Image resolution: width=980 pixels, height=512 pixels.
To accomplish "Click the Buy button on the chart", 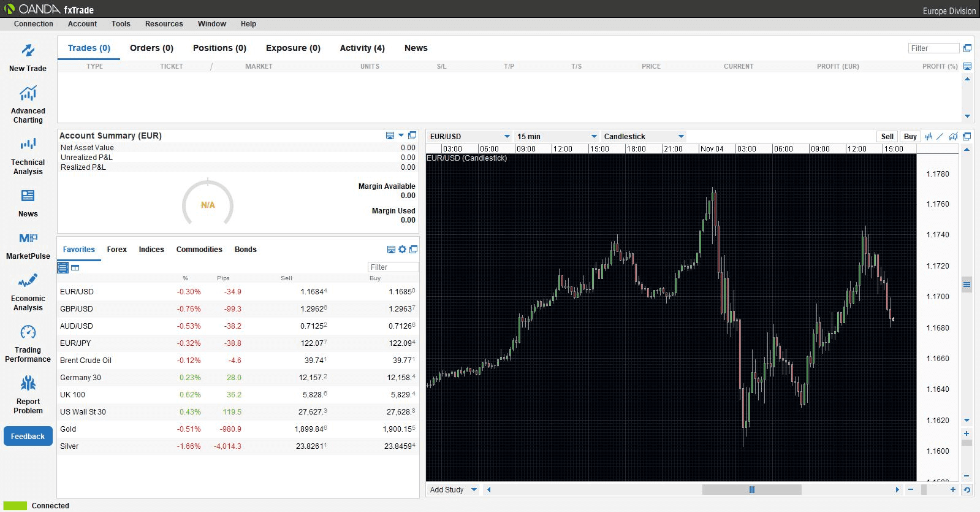I will [x=910, y=137].
